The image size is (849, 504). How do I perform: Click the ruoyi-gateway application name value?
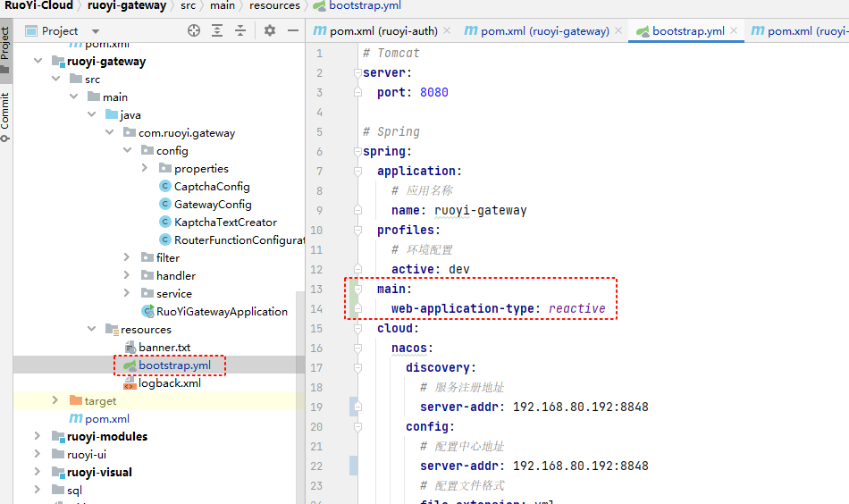pos(480,211)
